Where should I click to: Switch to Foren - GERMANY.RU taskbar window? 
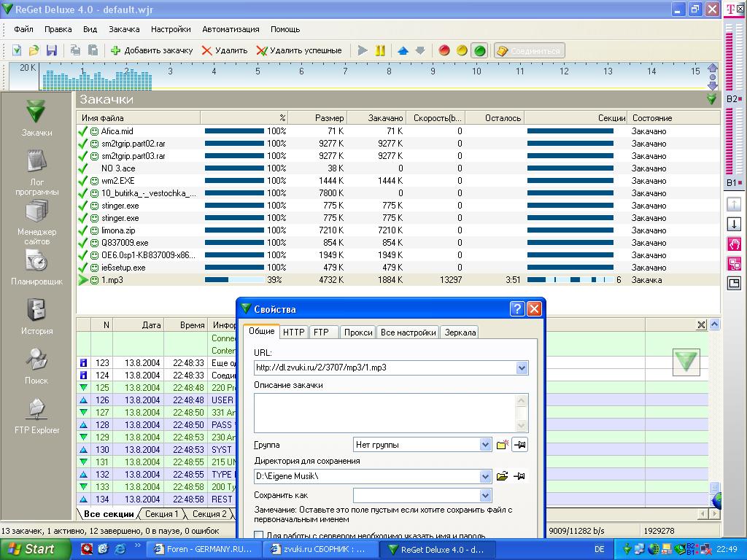click(x=204, y=549)
